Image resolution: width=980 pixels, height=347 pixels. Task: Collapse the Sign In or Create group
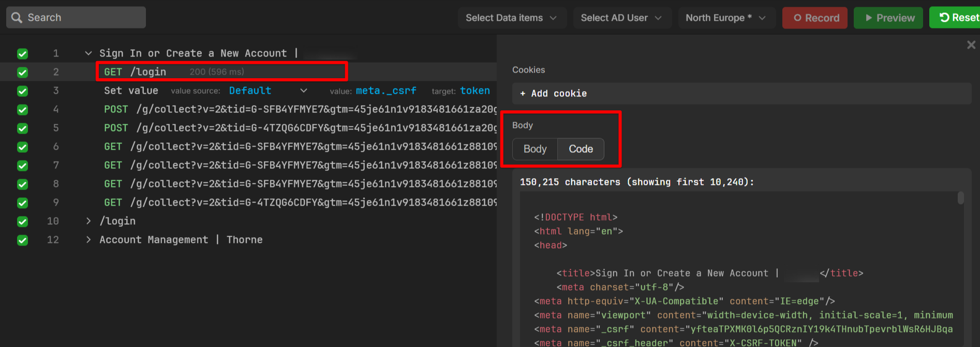pyautogui.click(x=88, y=53)
